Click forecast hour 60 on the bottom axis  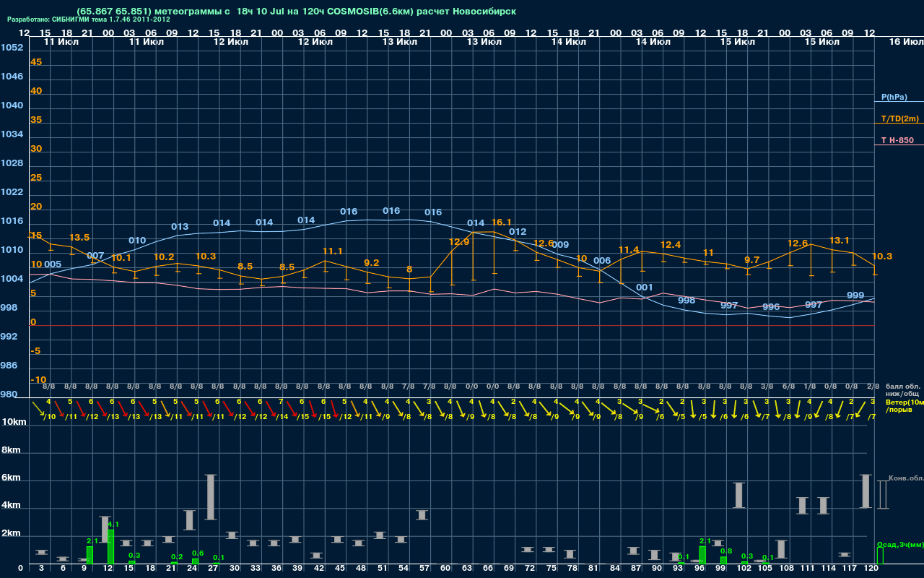[x=445, y=569]
